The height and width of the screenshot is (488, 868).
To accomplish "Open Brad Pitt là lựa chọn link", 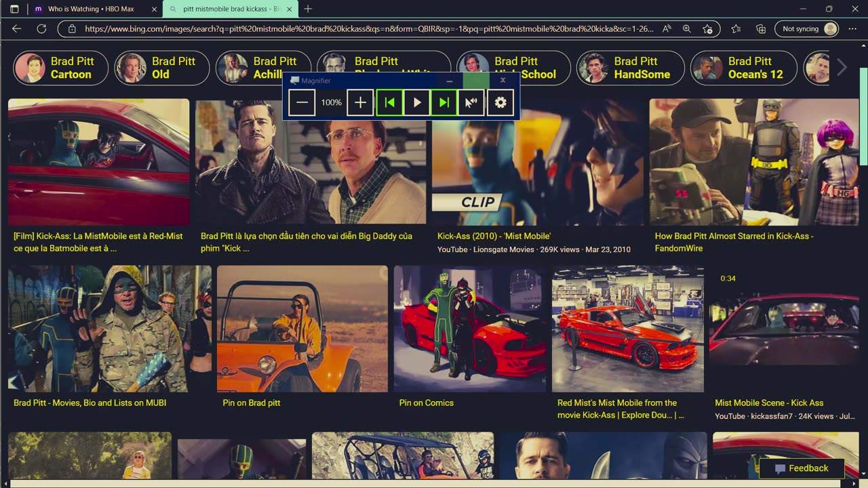I will click(307, 242).
